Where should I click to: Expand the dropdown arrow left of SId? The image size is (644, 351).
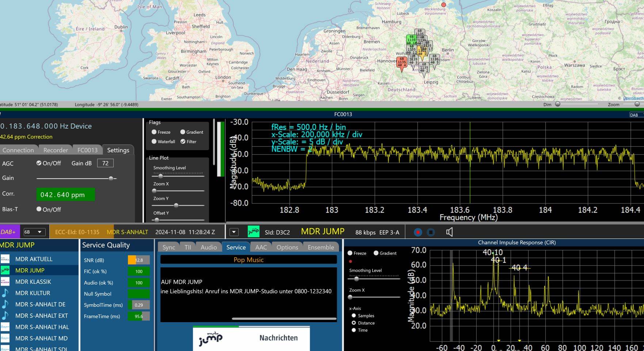[x=234, y=232]
